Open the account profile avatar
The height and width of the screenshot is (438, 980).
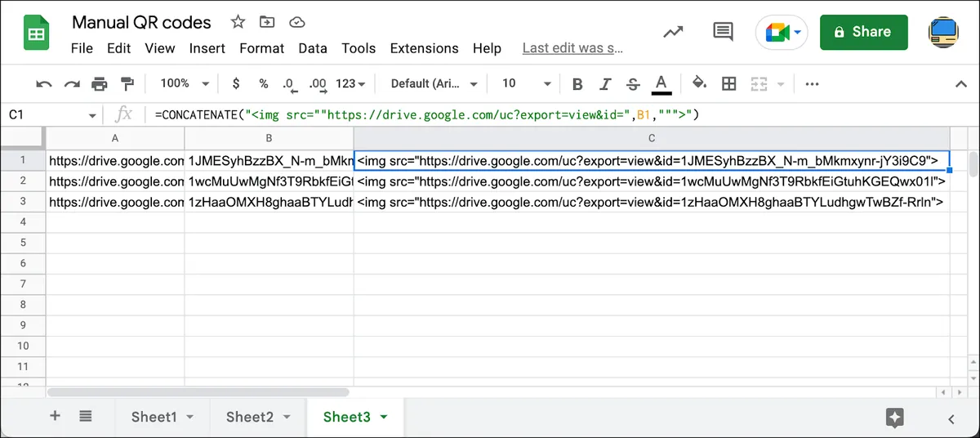(x=943, y=32)
